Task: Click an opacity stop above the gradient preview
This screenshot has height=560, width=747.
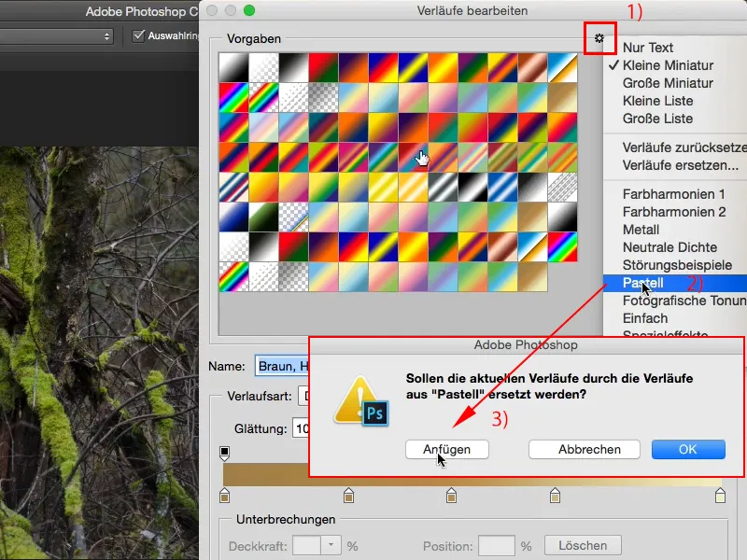Action: pos(222,453)
